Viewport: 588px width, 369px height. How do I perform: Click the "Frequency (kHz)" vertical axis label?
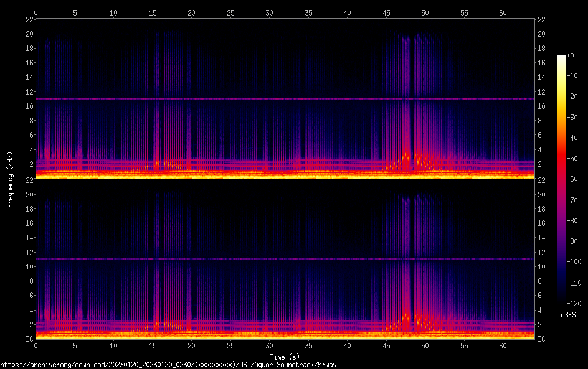[10, 179]
